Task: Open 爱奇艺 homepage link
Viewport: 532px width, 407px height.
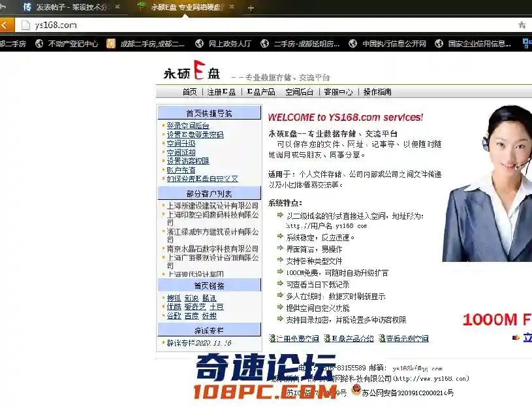Action: 195,307
